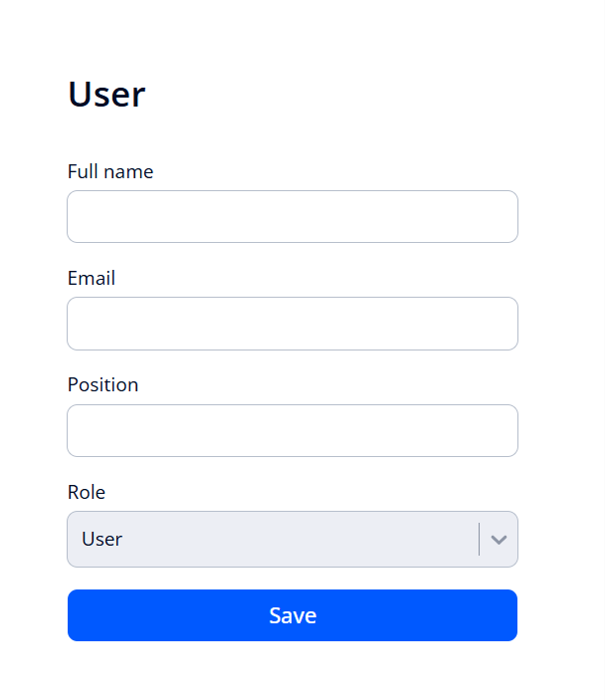
Task: Click the Role dropdown chevron arrow
Action: click(500, 540)
